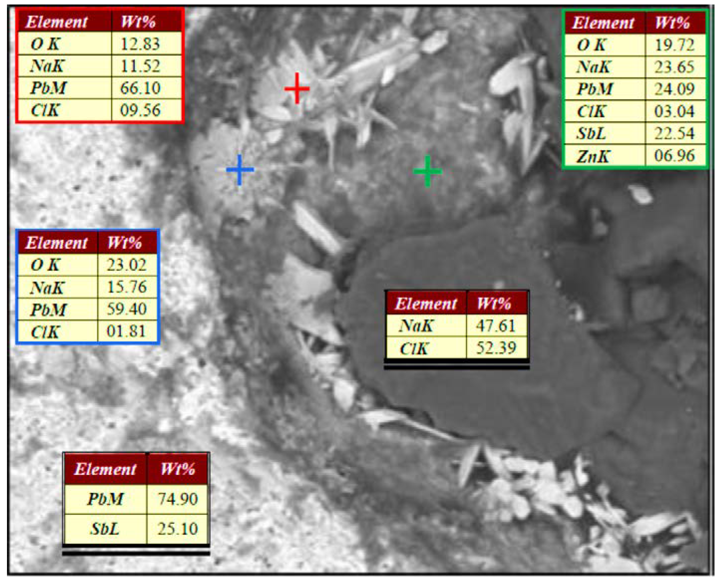Image resolution: width=723 pixels, height=588 pixels.
Task: Click the red cross marker
Action: coord(297,88)
